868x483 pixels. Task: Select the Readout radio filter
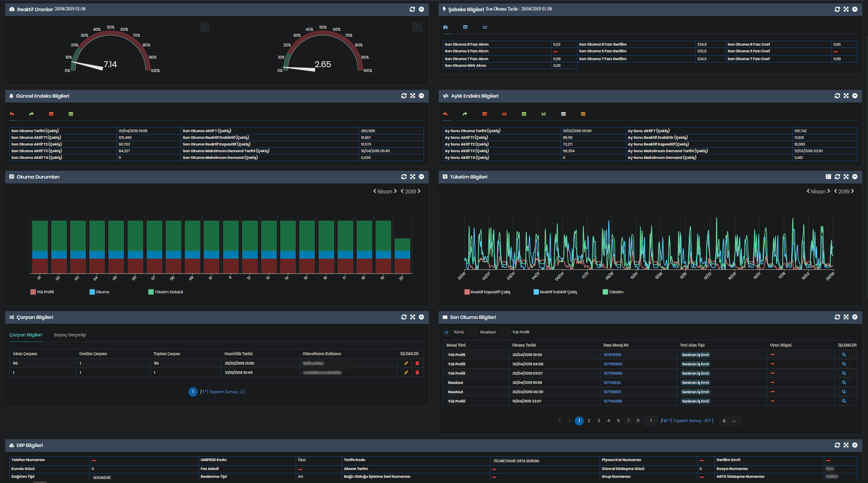point(473,332)
